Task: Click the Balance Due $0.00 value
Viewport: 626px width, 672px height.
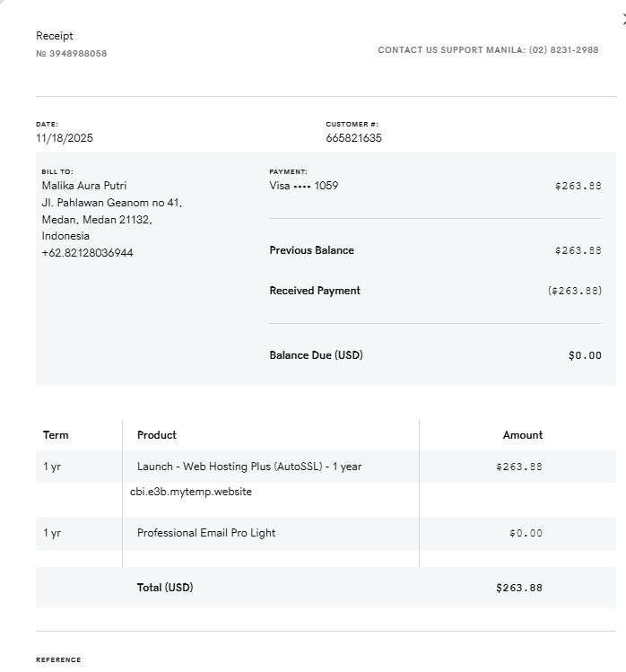Action: tap(585, 355)
